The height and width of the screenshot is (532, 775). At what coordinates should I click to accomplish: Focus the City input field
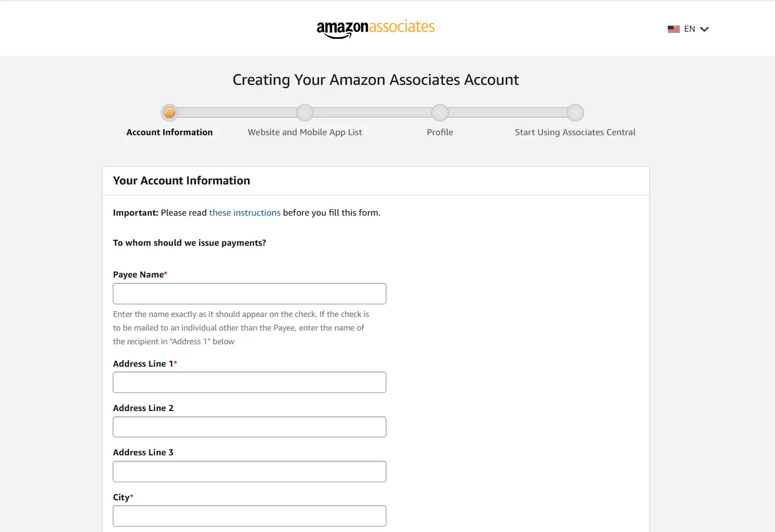250,516
